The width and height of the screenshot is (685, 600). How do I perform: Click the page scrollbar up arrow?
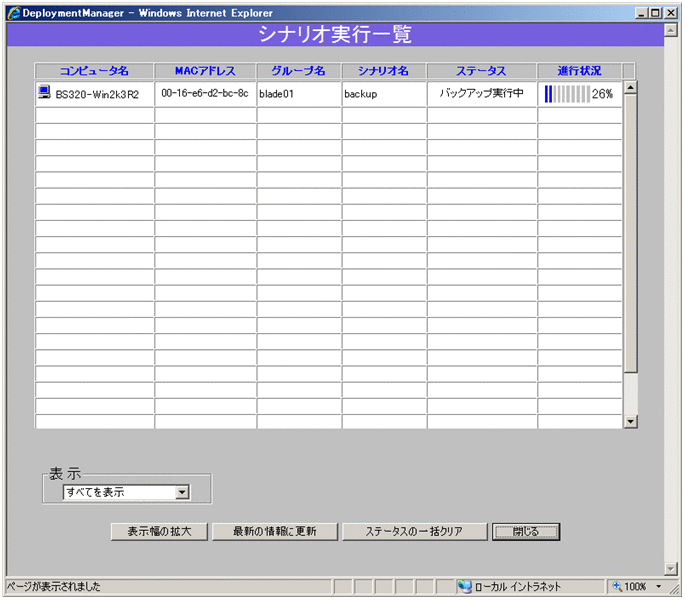tap(670, 30)
